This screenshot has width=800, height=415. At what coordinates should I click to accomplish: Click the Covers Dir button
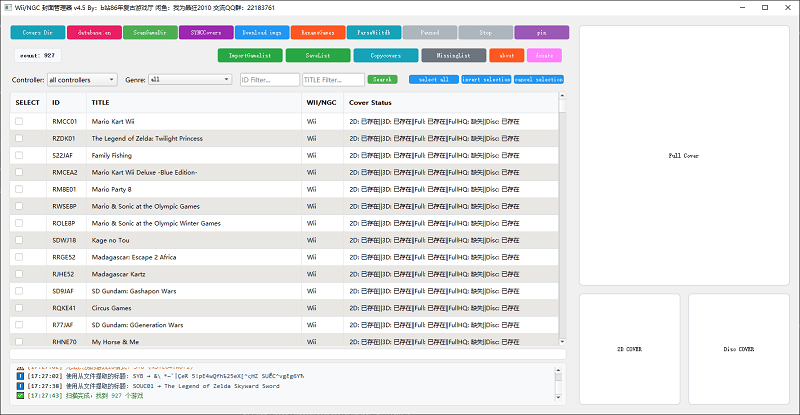point(38,33)
